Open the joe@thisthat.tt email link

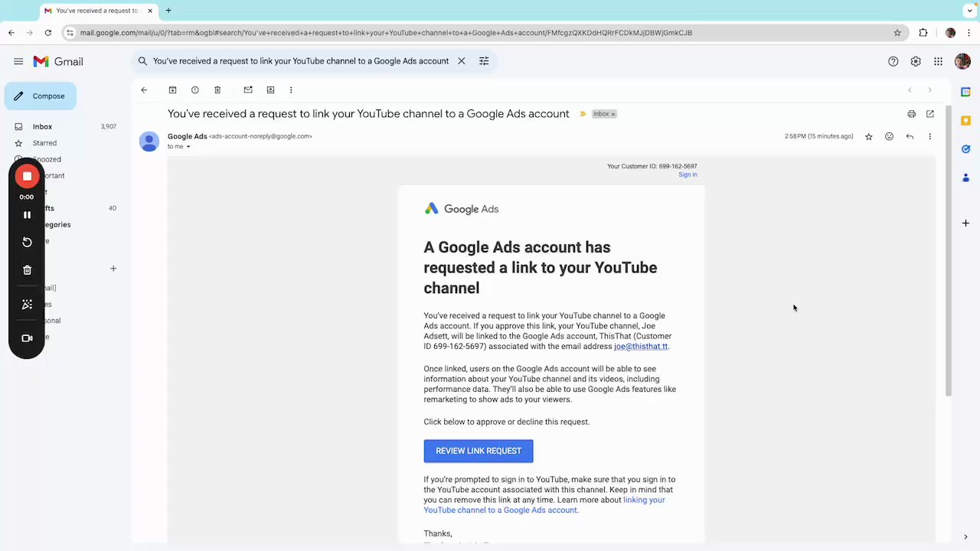(x=641, y=347)
